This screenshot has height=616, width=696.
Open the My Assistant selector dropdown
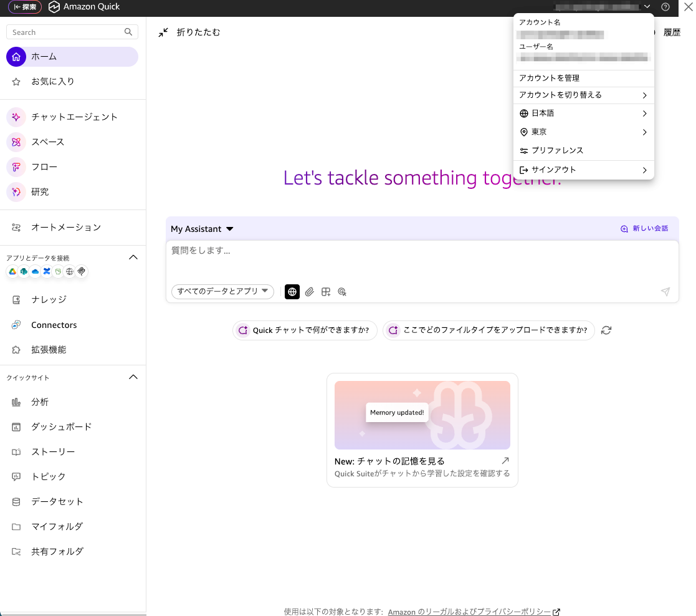click(202, 229)
